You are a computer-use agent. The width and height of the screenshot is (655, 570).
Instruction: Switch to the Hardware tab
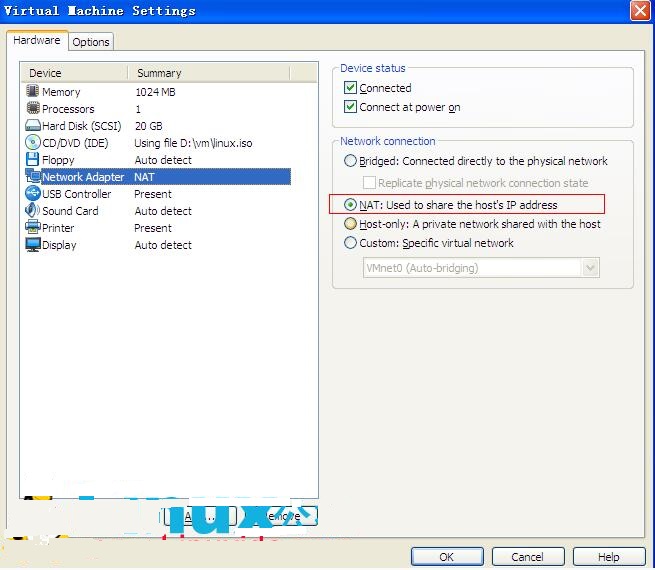(37, 41)
